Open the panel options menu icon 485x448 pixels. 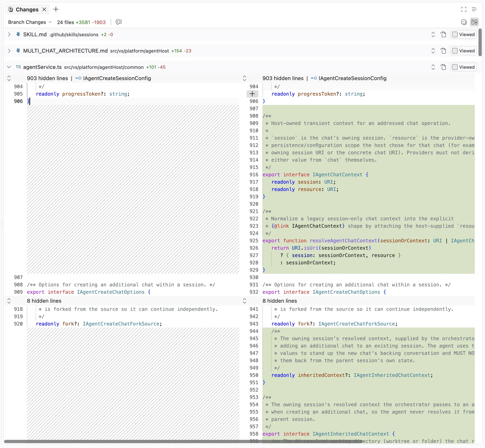[474, 9]
